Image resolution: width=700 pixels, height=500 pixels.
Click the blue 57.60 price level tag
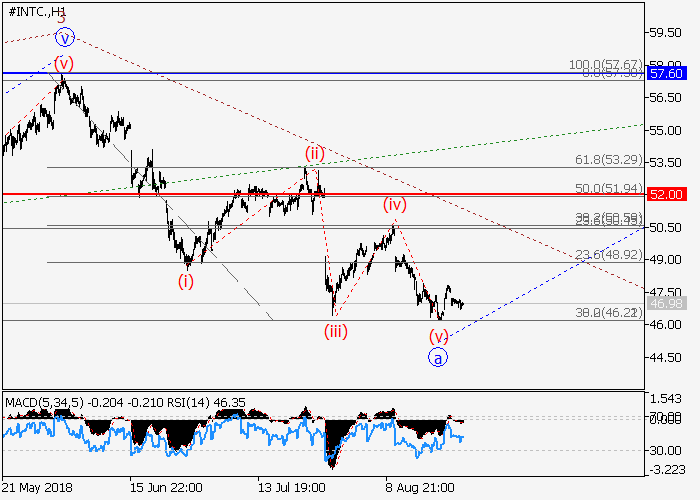point(665,73)
